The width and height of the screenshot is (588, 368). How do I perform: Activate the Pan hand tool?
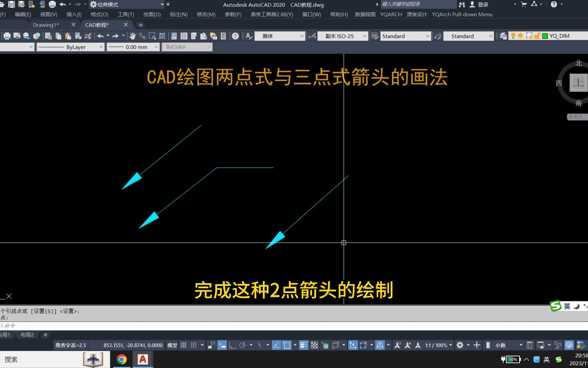(x=132, y=36)
